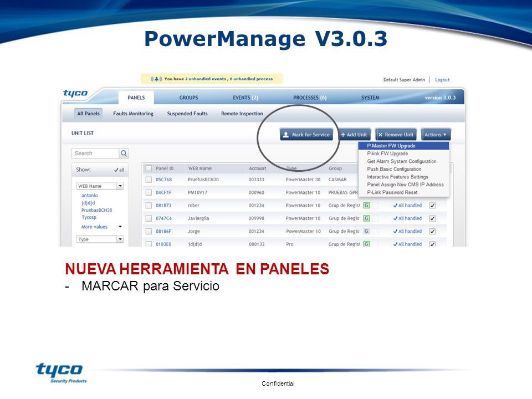Open the Suspended Faults sub-tab
This screenshot has height=399, width=532.
[x=187, y=114]
